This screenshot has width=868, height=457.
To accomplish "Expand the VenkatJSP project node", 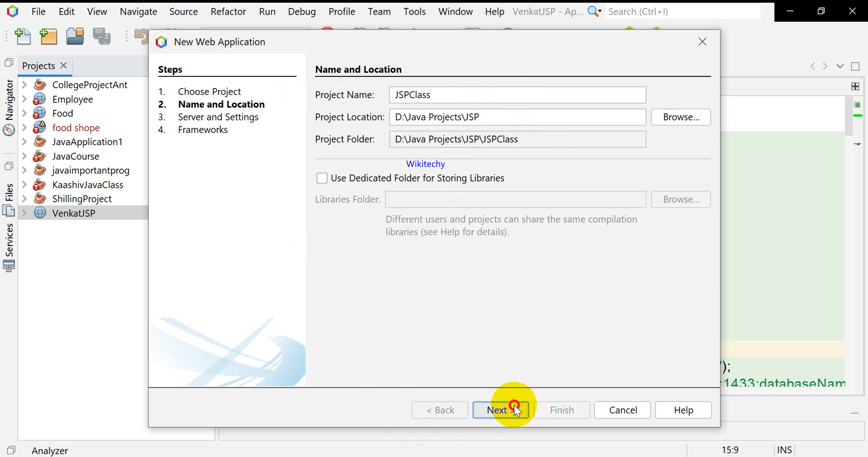I will click(24, 213).
